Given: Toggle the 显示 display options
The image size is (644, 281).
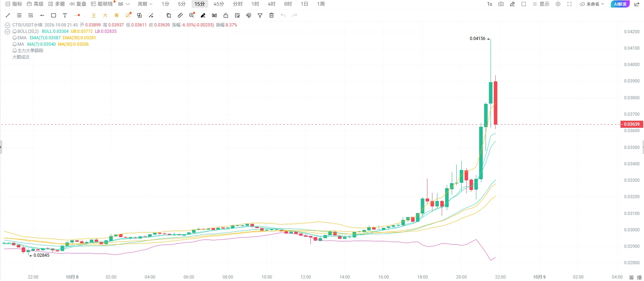Looking at the screenshot, I should (x=541, y=4).
